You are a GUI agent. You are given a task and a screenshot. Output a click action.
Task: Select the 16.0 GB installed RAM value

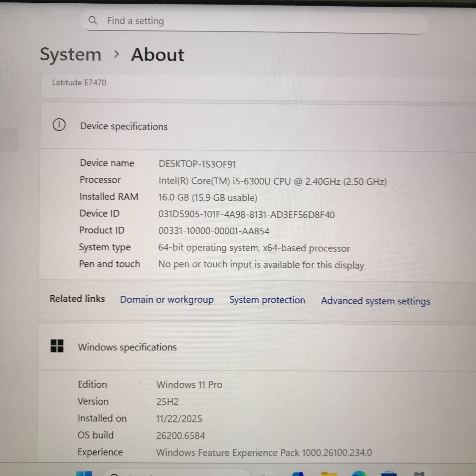tap(208, 198)
